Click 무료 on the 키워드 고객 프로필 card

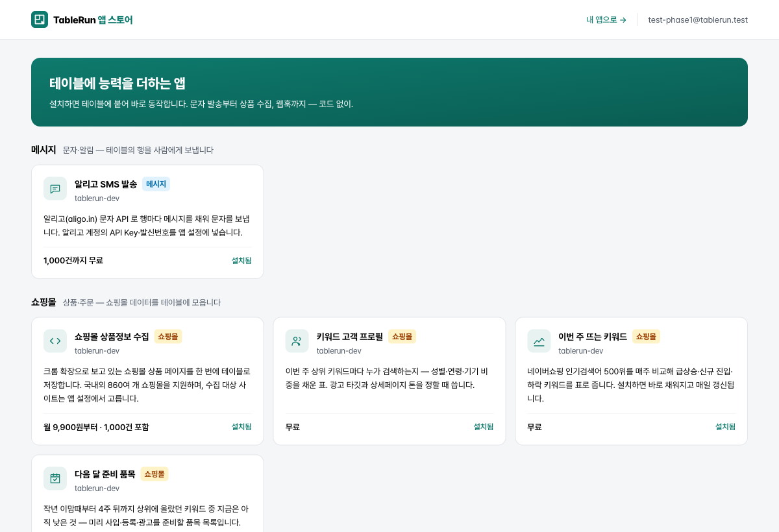click(293, 427)
